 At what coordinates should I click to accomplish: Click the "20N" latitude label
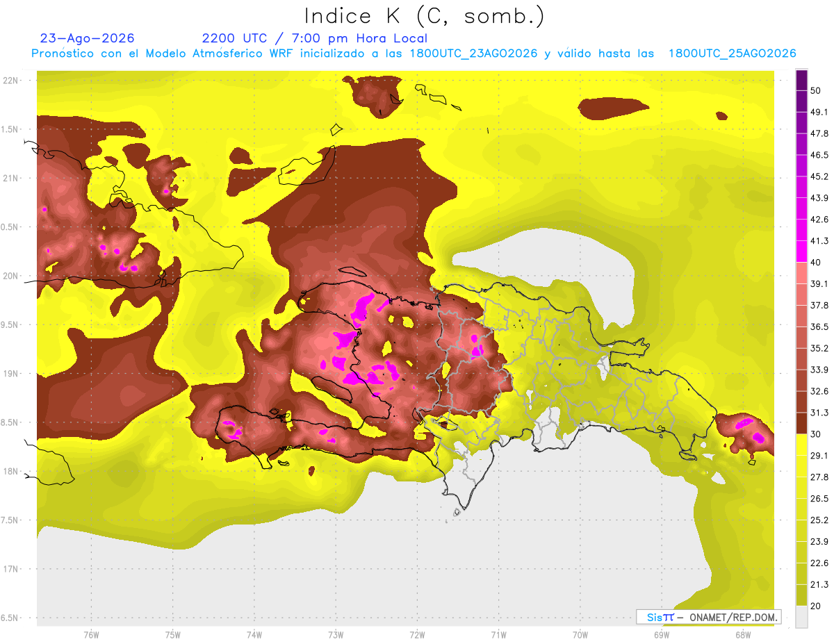coord(10,276)
